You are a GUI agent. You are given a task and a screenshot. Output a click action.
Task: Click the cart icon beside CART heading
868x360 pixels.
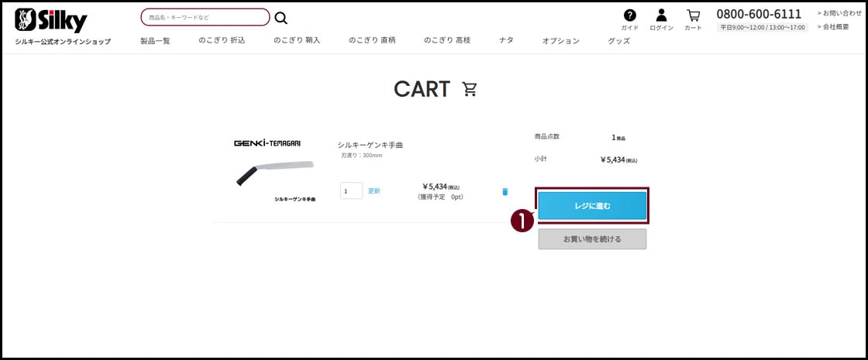[470, 89]
